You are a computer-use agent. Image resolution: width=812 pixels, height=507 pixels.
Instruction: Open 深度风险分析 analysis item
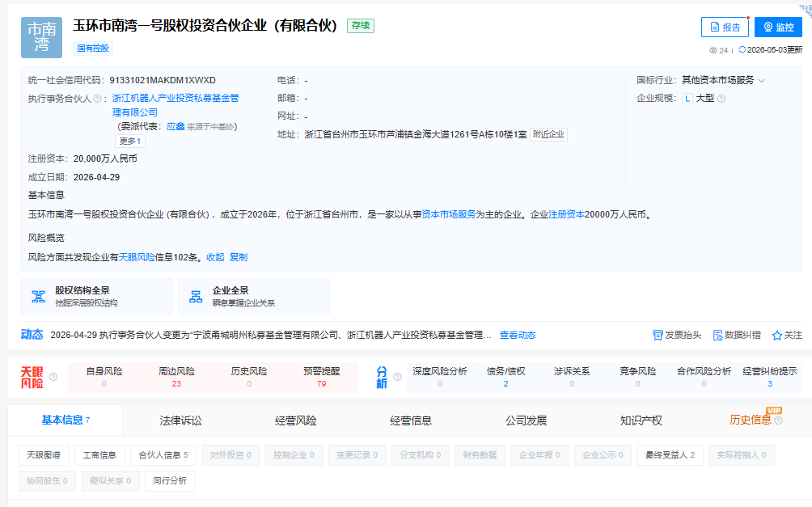440,377
